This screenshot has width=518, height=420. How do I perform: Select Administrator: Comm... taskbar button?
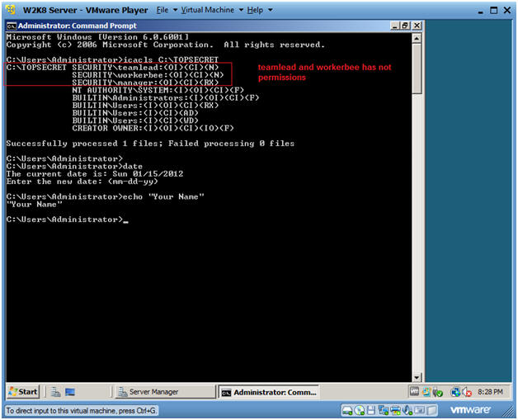pos(268,392)
